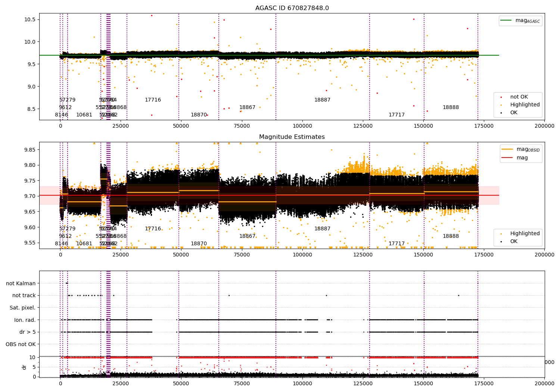Click the 'Magnitude Estimates' plot title

tap(292, 137)
